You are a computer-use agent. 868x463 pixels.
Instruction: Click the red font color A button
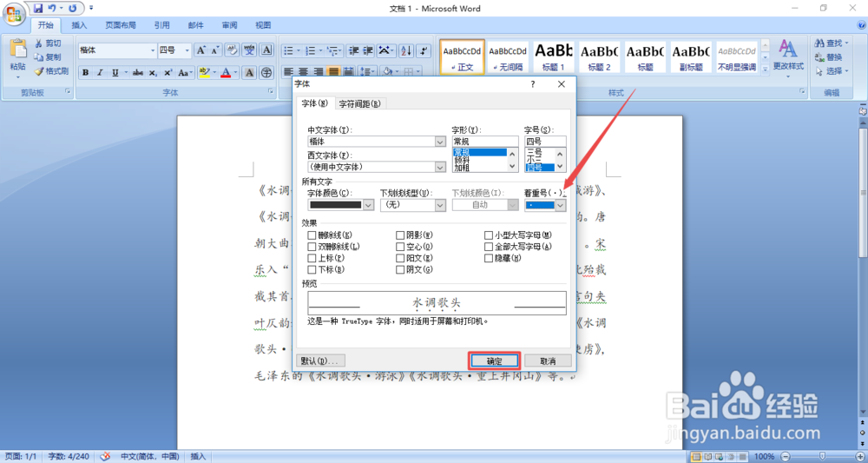click(x=226, y=73)
